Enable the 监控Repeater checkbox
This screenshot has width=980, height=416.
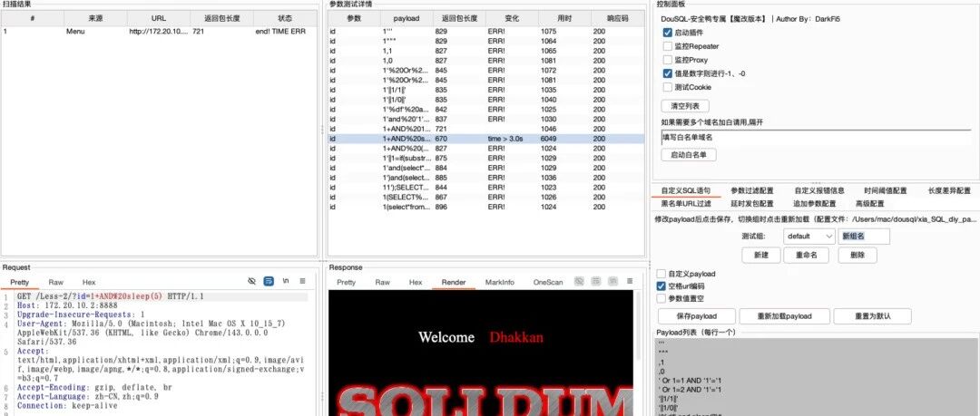tap(668, 46)
